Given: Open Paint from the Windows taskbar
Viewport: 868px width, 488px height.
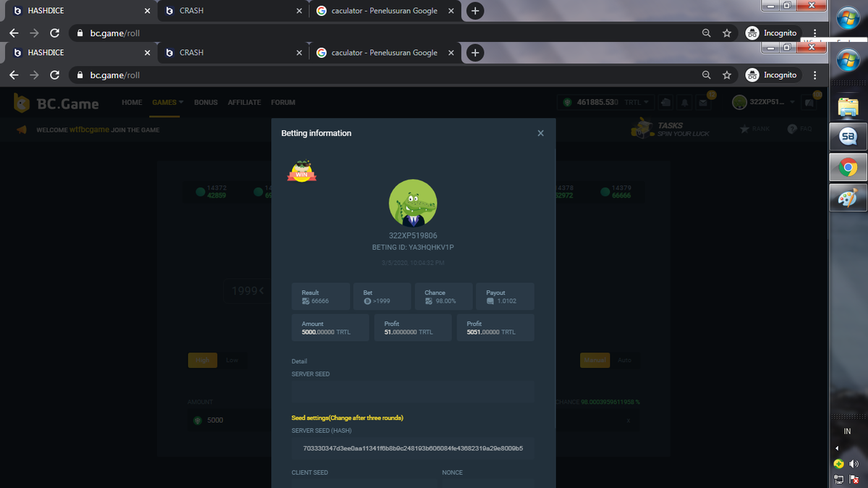Looking at the screenshot, I should pos(847,198).
